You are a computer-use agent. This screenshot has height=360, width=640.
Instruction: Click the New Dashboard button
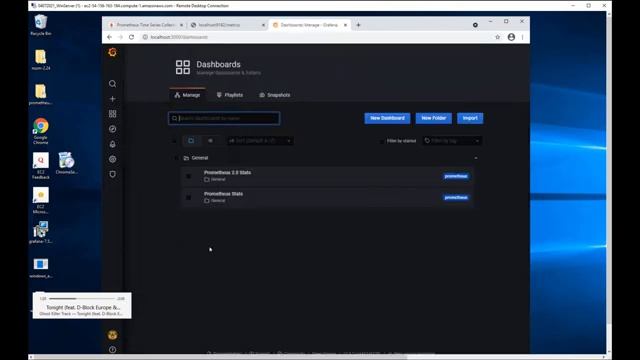point(387,118)
